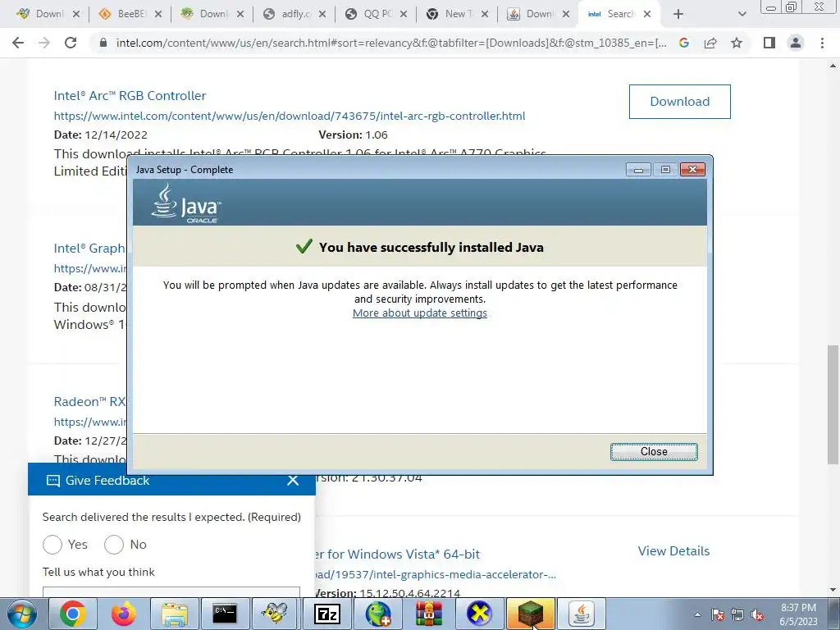Click the Google icon in address bar
Image resolution: width=840 pixels, height=630 pixels.
coord(683,43)
